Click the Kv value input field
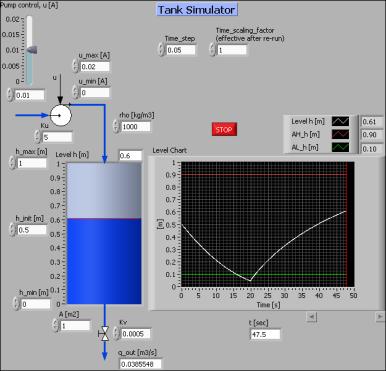 click(x=135, y=334)
